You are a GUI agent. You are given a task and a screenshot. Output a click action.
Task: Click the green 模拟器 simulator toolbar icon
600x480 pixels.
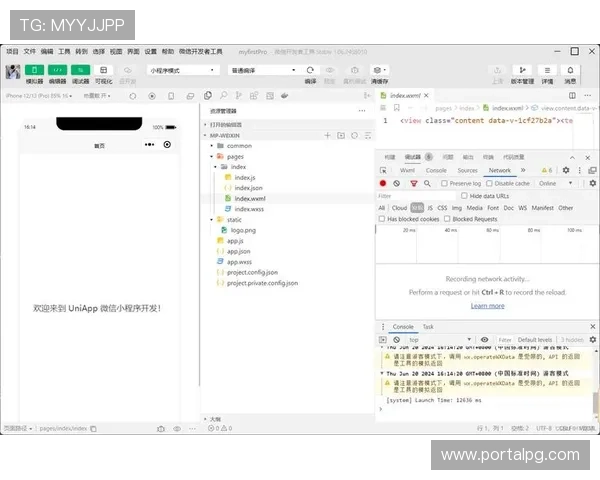pyautogui.click(x=34, y=70)
